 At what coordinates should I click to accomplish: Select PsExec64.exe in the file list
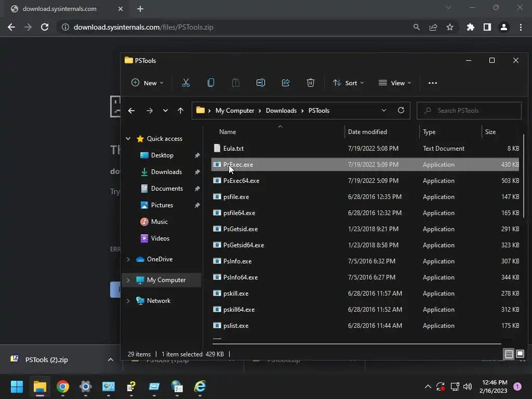coord(365,180)
